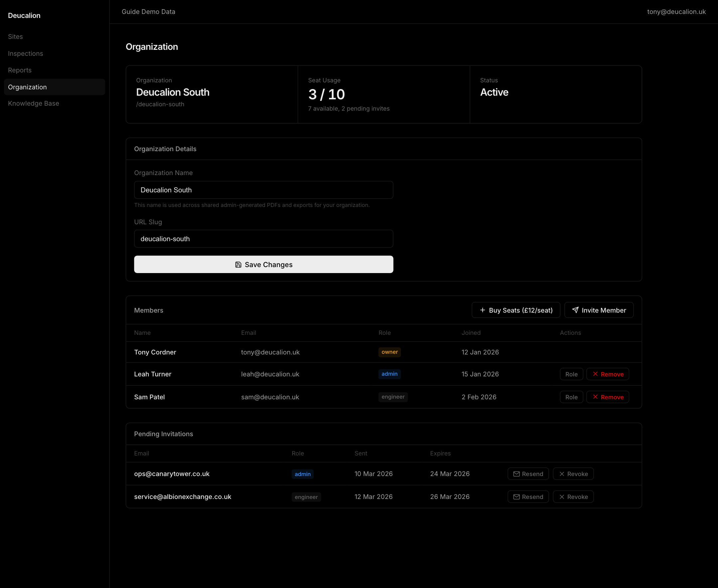The height and width of the screenshot is (588, 718).
Task: Change Leah Turner's role via the Role button
Action: [x=571, y=374]
